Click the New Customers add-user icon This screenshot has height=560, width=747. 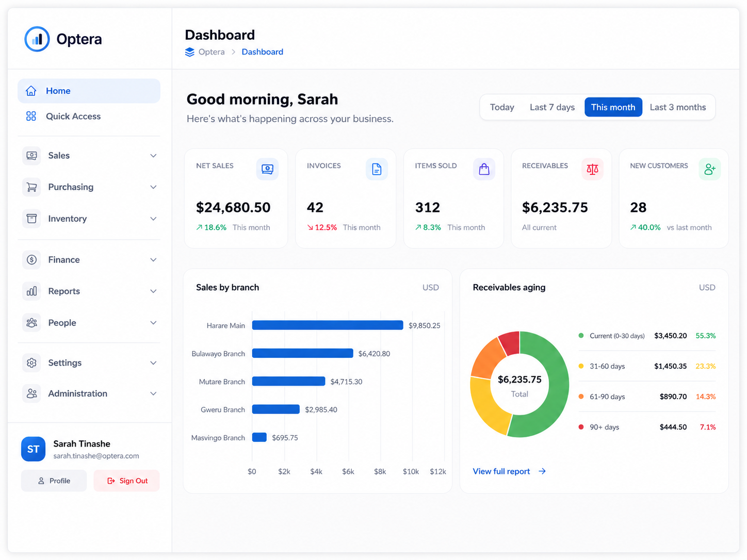tap(710, 169)
